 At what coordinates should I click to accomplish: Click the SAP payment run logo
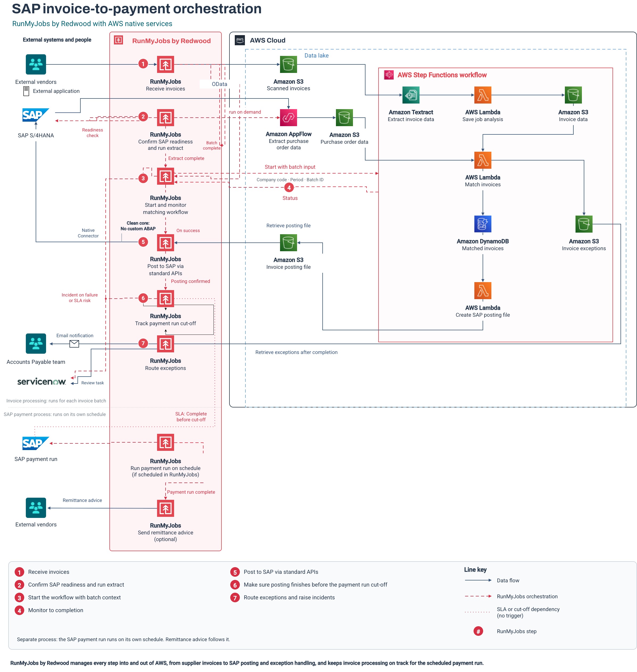pos(36,443)
